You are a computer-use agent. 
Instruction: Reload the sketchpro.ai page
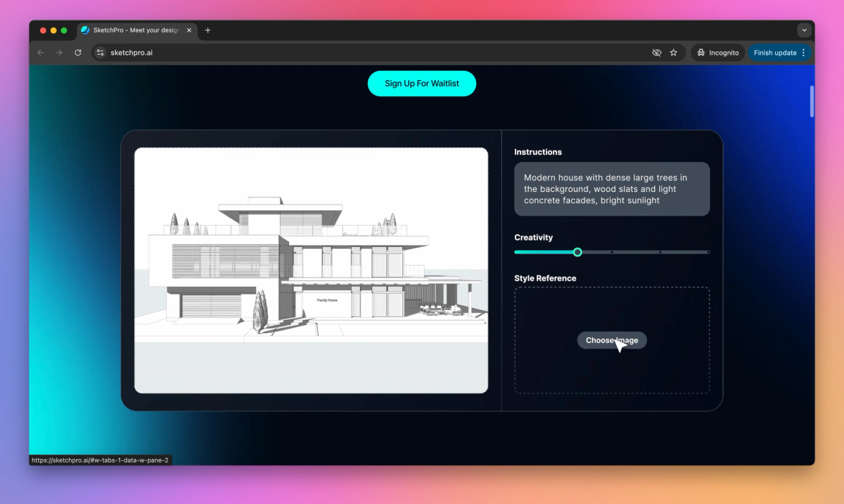pyautogui.click(x=78, y=53)
